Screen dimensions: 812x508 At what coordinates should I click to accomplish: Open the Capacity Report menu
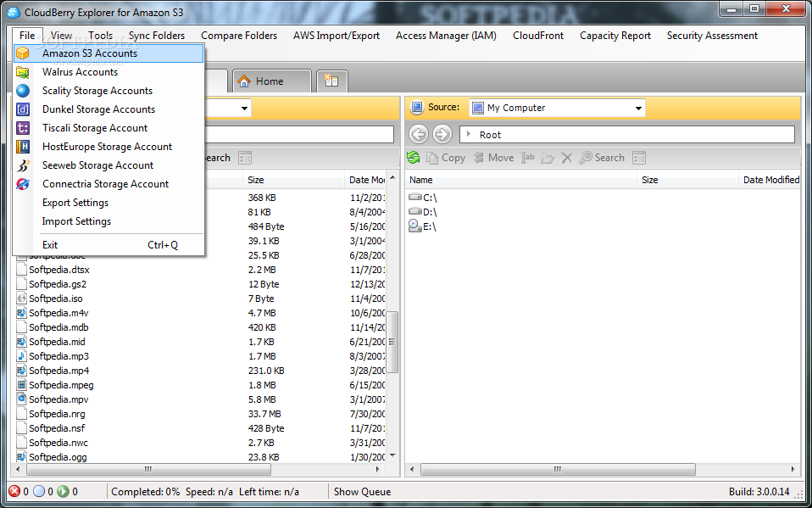click(x=615, y=36)
